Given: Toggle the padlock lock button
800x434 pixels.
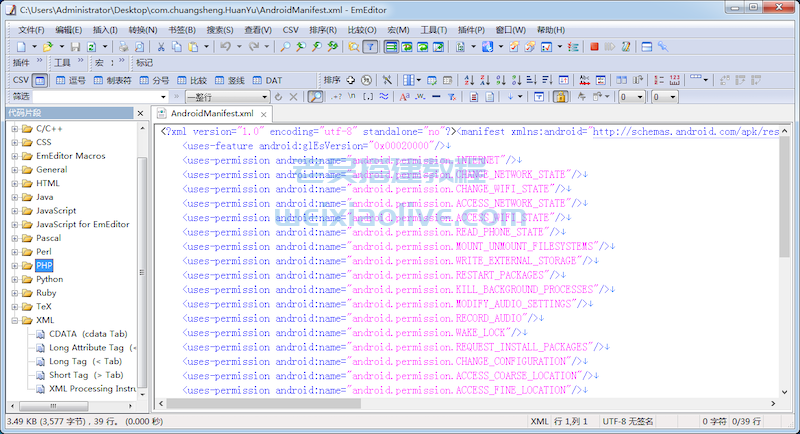Looking at the screenshot, I should (x=560, y=97).
